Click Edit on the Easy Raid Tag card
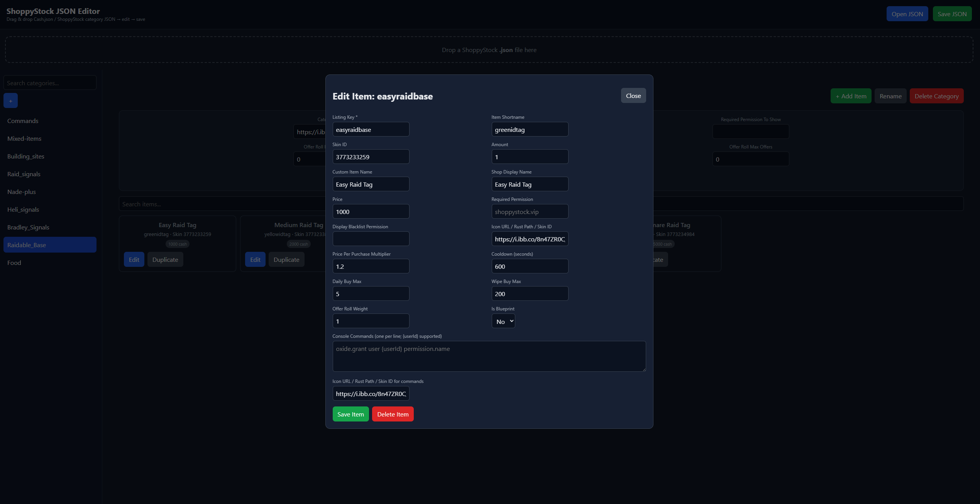The height and width of the screenshot is (504, 980). pyautogui.click(x=134, y=260)
